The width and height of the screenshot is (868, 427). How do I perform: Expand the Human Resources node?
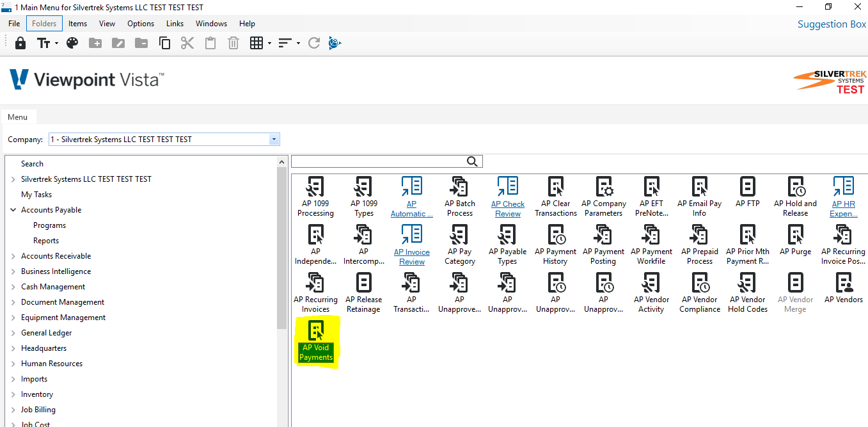13,364
